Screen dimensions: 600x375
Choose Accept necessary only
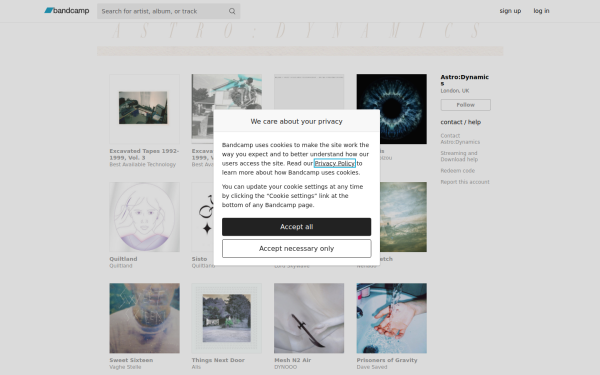tap(296, 248)
